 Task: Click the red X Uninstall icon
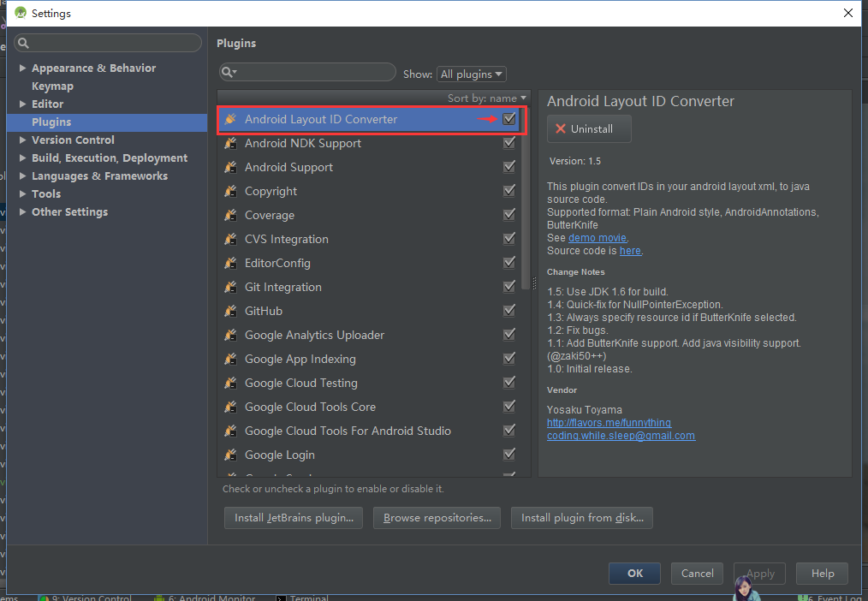[561, 129]
